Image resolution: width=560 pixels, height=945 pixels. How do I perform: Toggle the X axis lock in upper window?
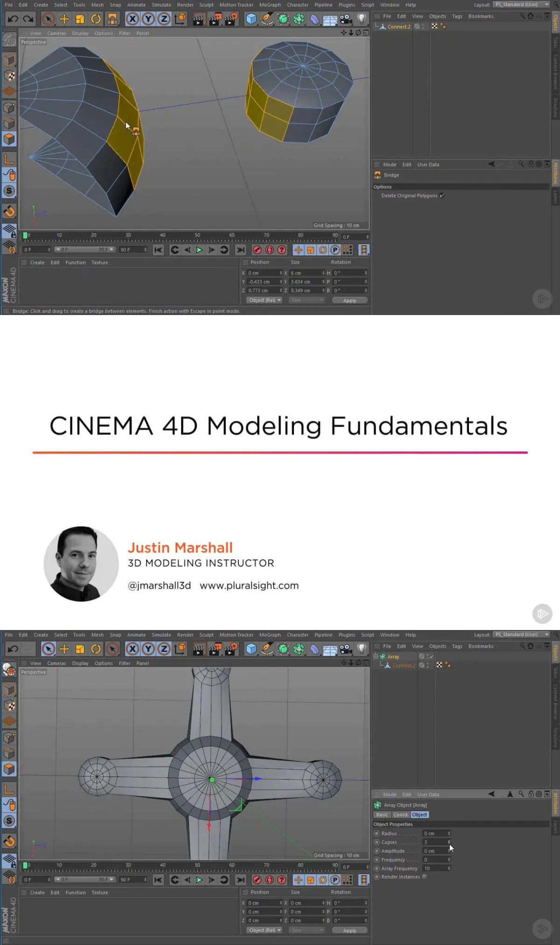[x=133, y=19]
